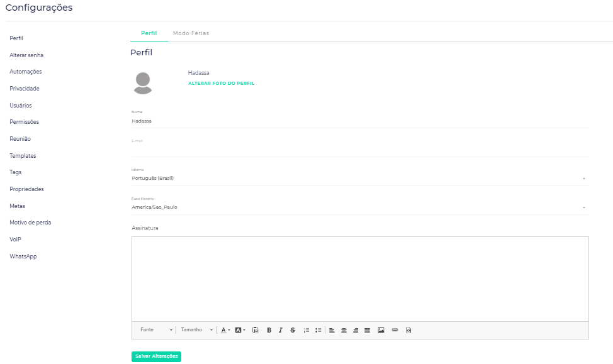Justify the signature text
Screen dimensions: 613x364
tap(368, 330)
